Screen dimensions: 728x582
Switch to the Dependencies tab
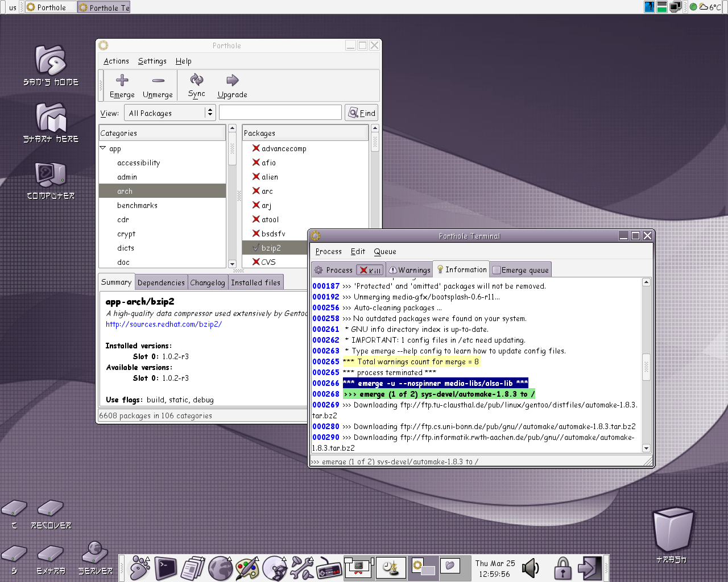coord(161,281)
